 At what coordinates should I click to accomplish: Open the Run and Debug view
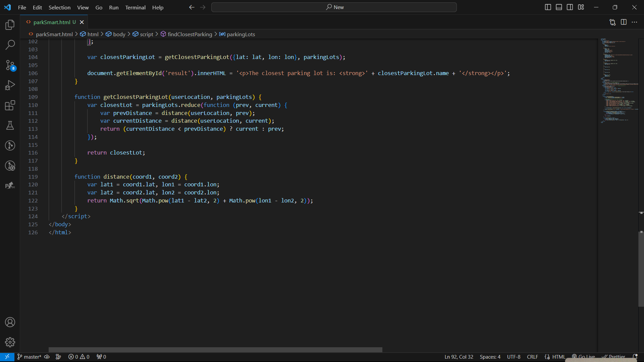coord(10,85)
